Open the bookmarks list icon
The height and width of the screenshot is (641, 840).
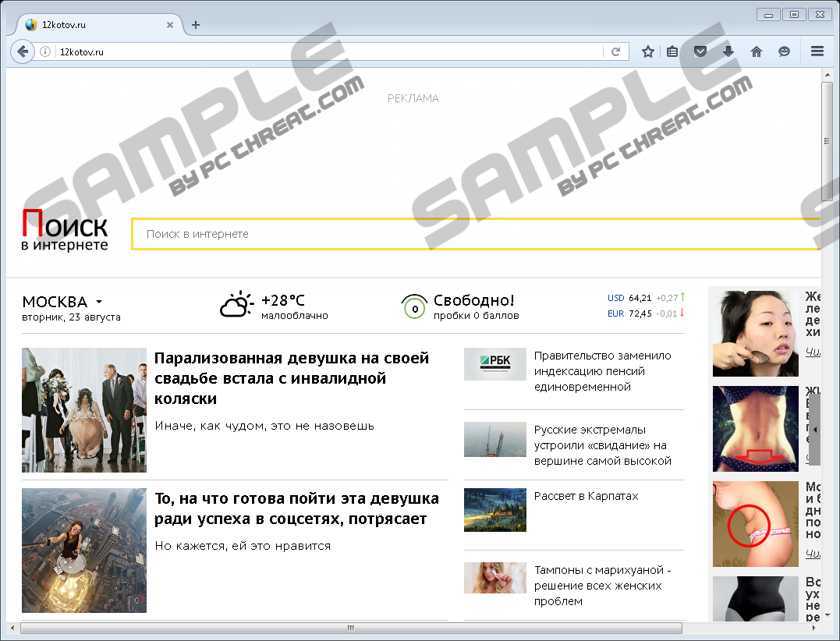(x=673, y=51)
